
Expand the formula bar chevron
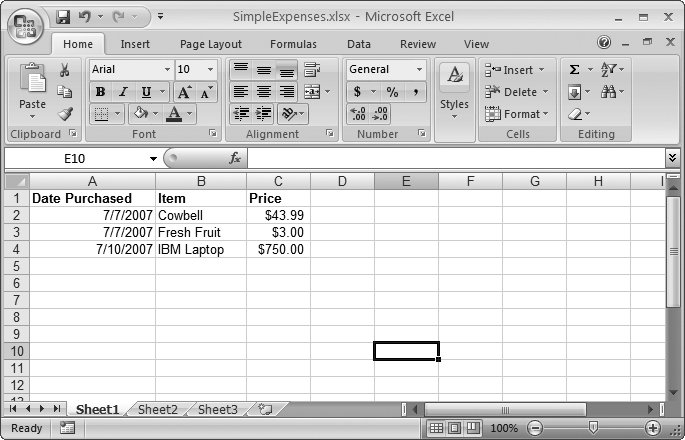[673, 158]
